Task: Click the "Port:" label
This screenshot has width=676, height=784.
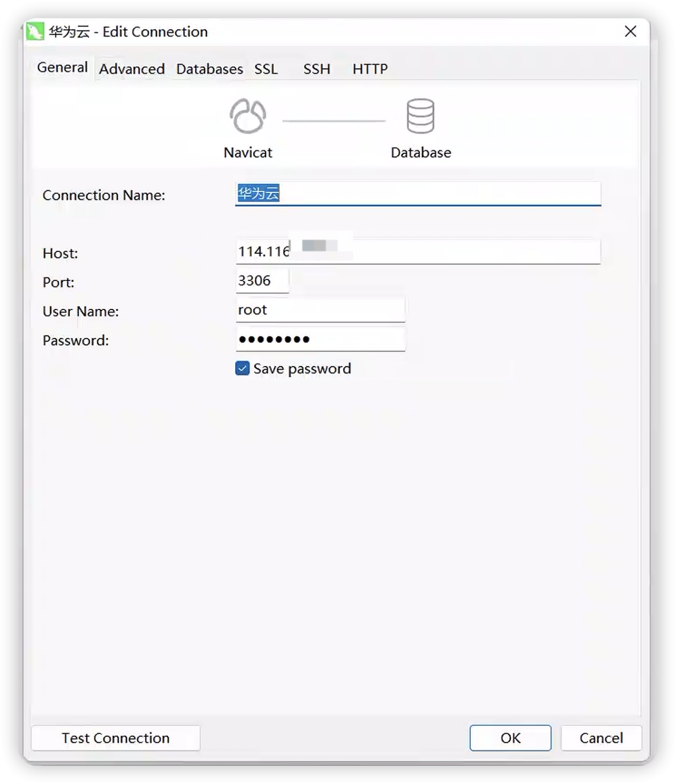Action: 58,282
